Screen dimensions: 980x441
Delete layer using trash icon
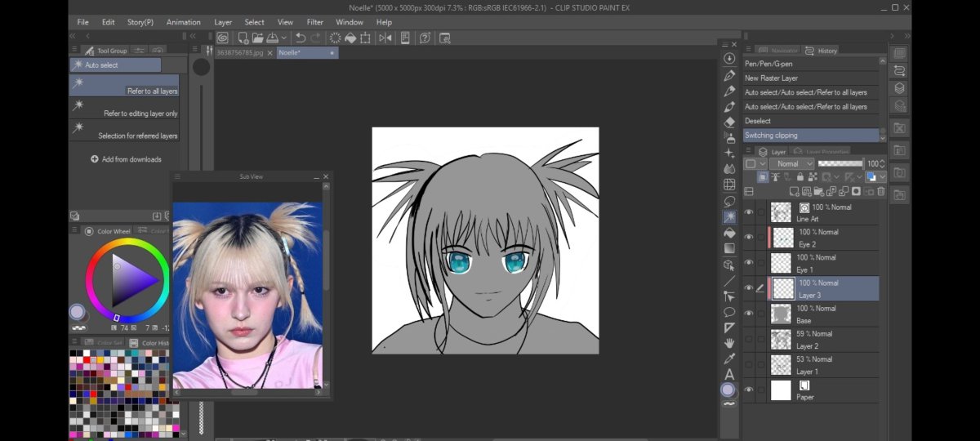point(881,191)
